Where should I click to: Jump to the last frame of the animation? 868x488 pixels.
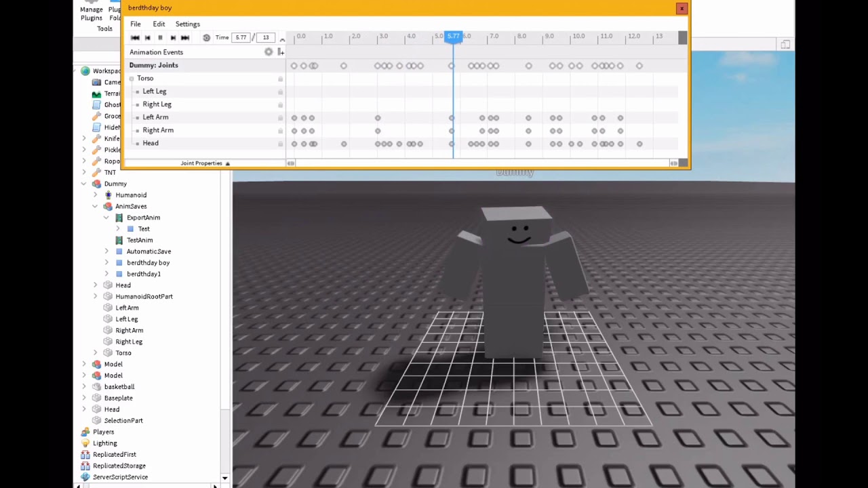click(185, 38)
